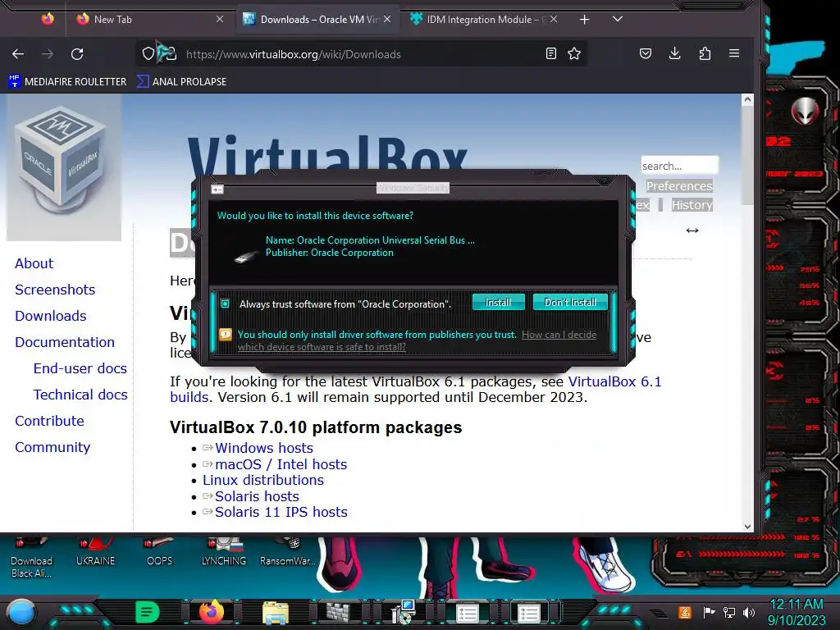Open the volume speaker tray icon
Image resolution: width=840 pixels, height=630 pixels.
tap(749, 612)
